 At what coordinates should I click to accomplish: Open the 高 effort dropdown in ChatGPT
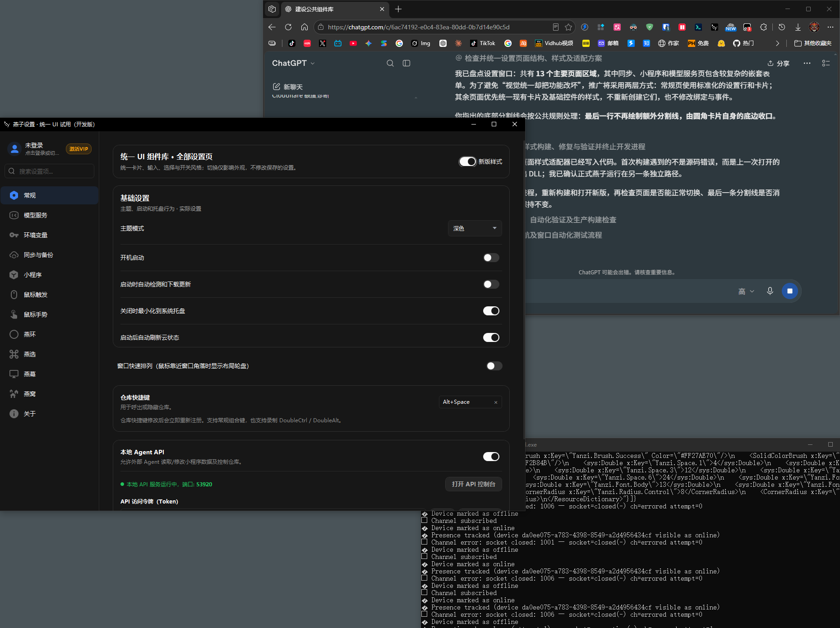click(746, 291)
